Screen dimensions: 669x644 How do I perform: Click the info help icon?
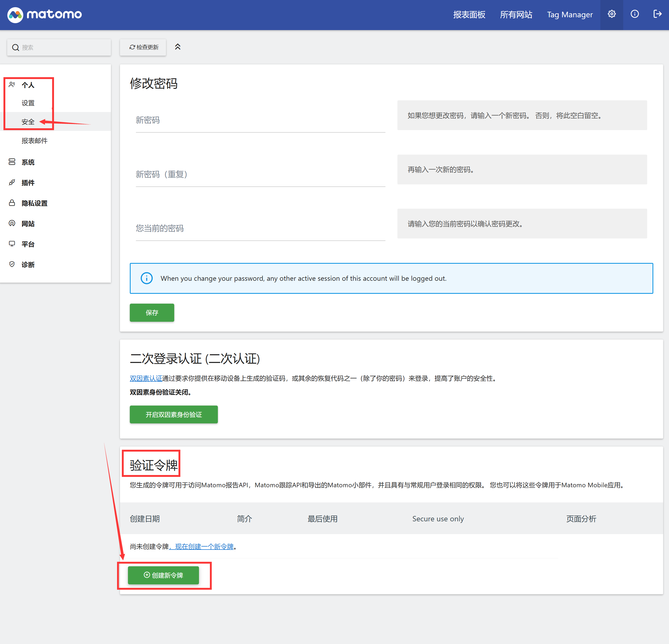tap(634, 14)
